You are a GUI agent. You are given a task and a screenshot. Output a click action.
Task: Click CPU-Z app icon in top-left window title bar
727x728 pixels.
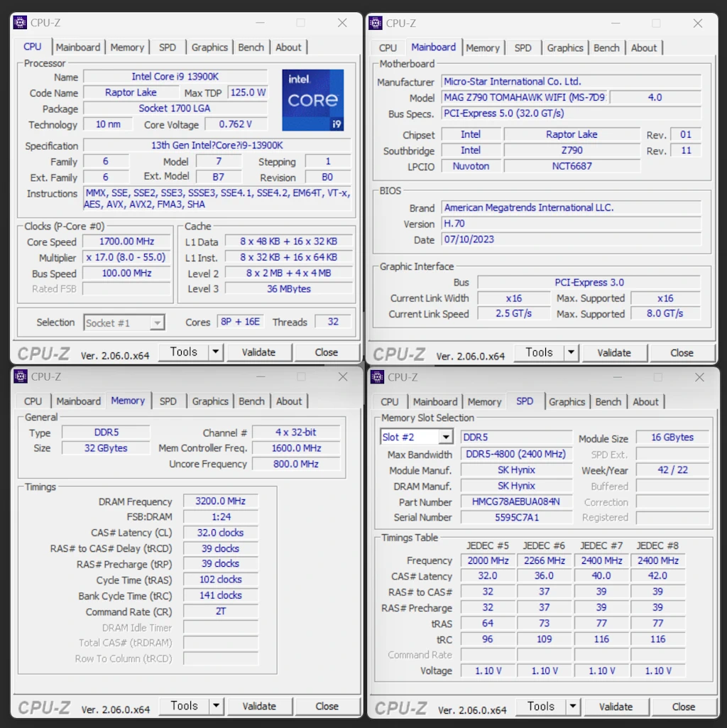20,22
